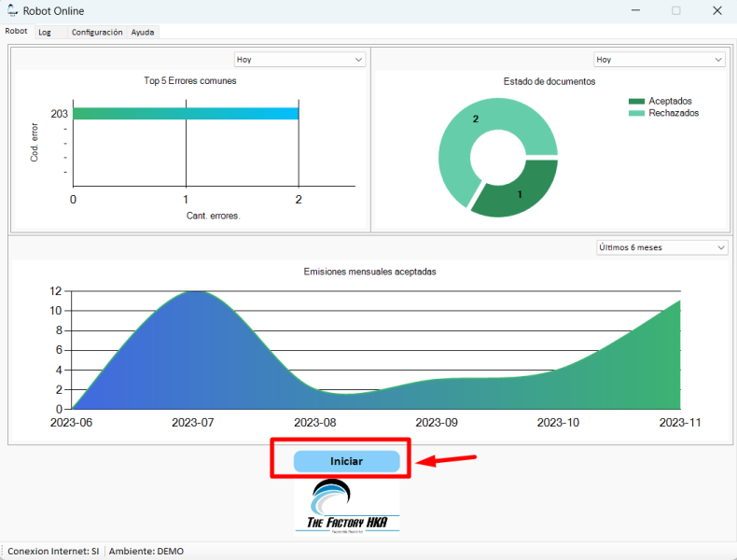Click the Rechazados light green legend swatch
The height and width of the screenshot is (560, 737).
click(636, 113)
